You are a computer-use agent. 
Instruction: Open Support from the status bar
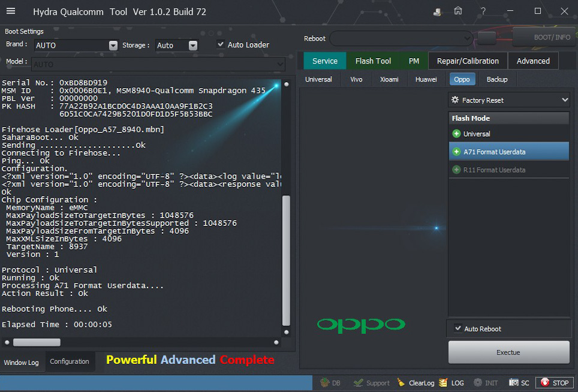371,383
